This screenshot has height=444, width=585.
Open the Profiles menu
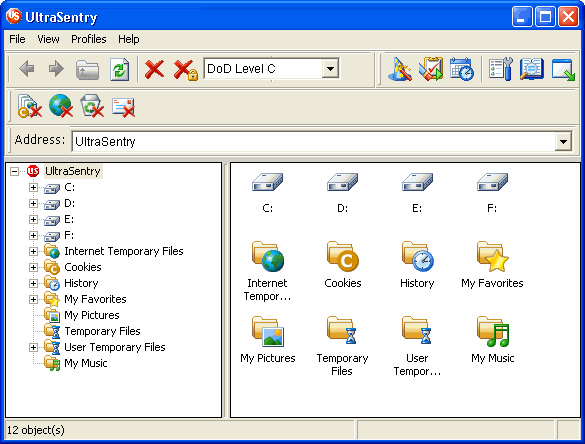click(x=89, y=39)
